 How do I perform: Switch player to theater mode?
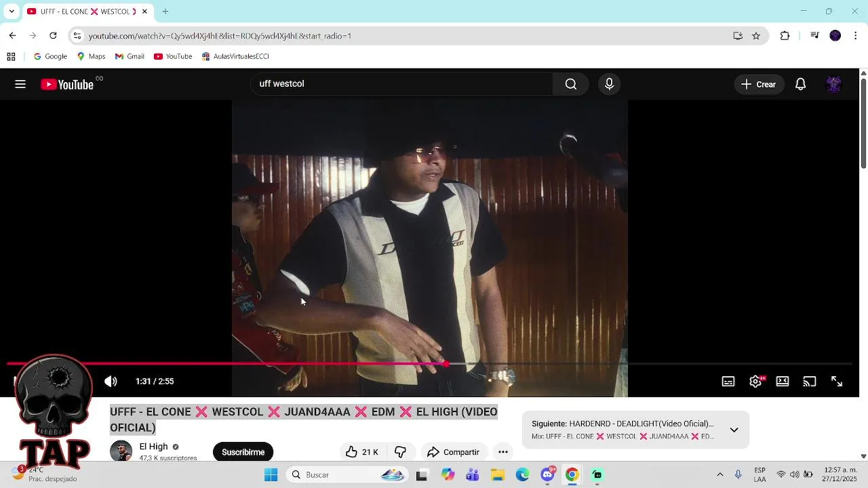tap(783, 382)
